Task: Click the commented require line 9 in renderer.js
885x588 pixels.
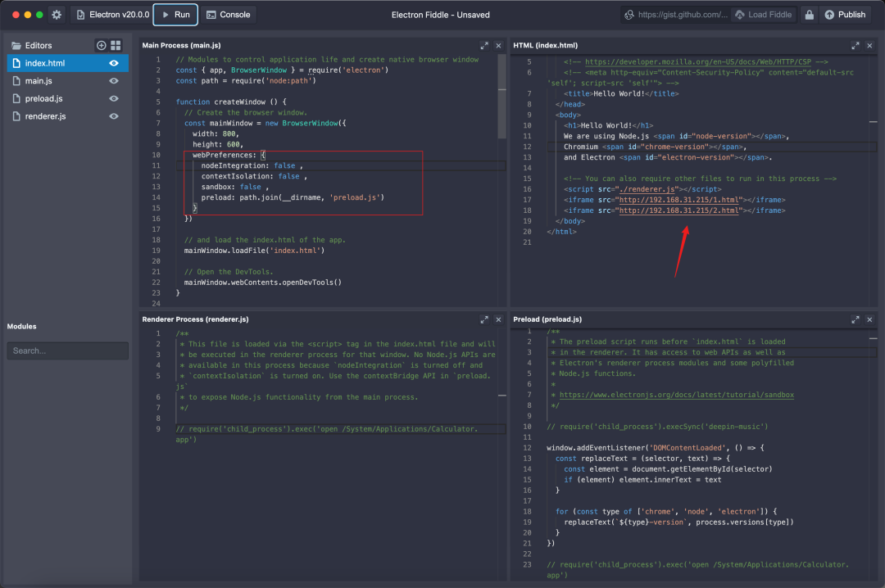Action: 327,434
